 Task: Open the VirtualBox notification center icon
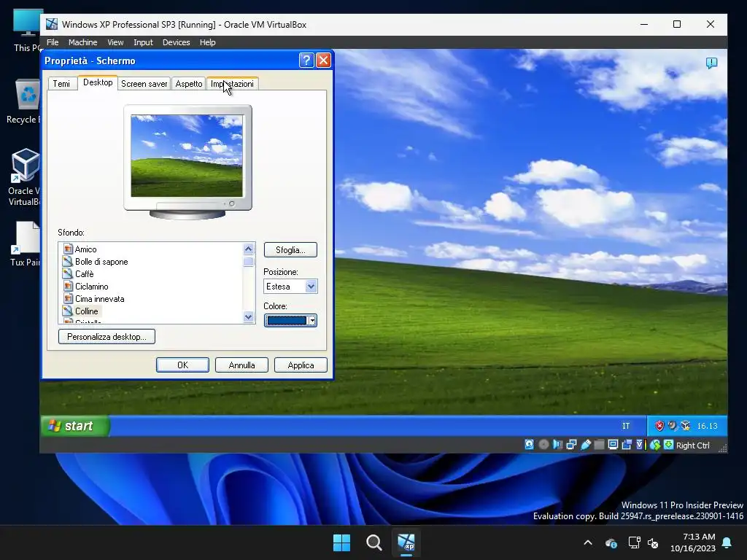coord(711,63)
